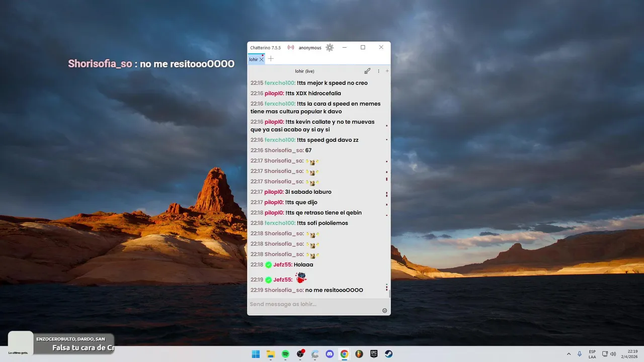Toggle moderation mode sword icon
The image size is (644, 362).
tap(368, 71)
